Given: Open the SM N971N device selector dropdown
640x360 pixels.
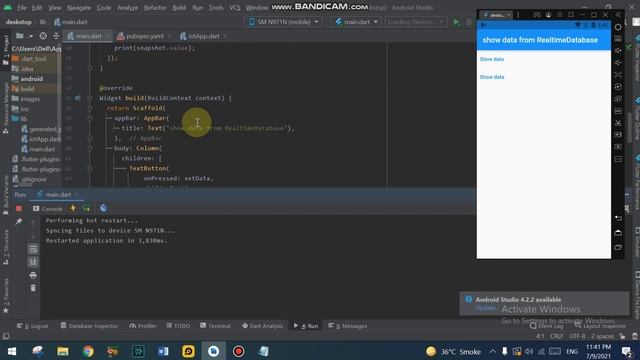Looking at the screenshot, I should pyautogui.click(x=284, y=22).
